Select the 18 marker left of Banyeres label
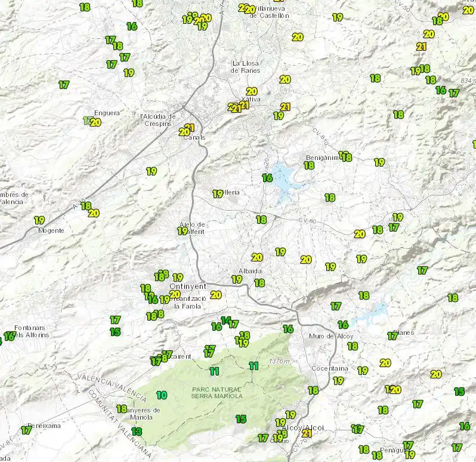Screen dimensions: 476x462 point(122,409)
